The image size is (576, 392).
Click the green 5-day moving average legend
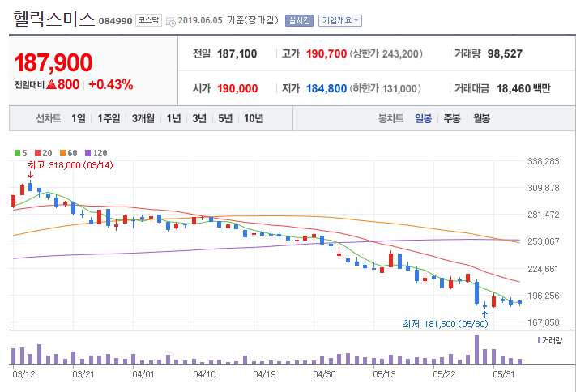click(20, 152)
